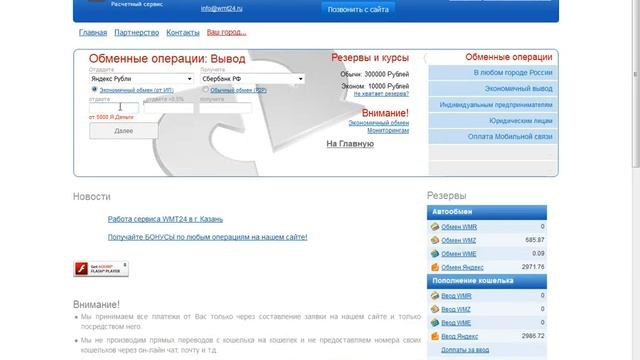Open news Работа сервиса WMT24 в г. Казань
Viewport: 640px width, 360px height.
point(165,219)
